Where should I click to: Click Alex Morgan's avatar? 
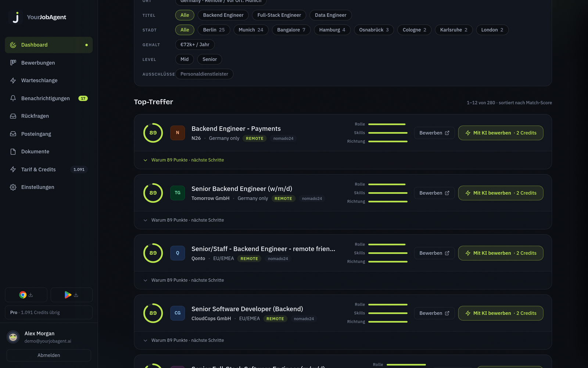point(13,337)
